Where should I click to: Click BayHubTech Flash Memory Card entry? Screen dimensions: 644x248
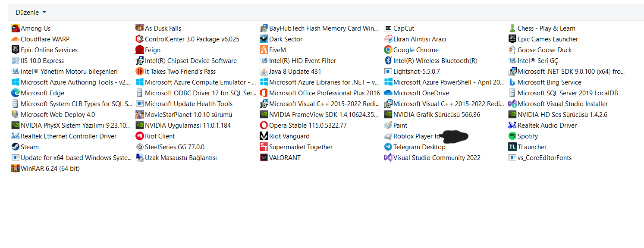[x=319, y=28]
